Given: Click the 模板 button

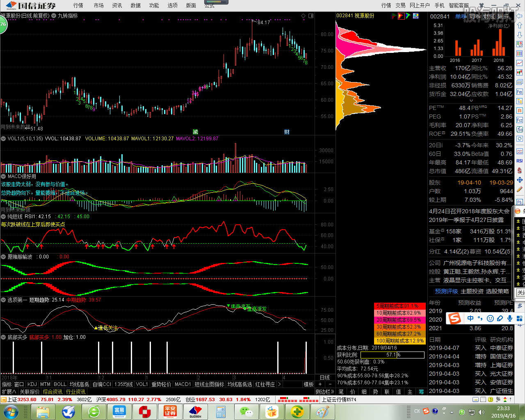Looking at the screenshot, I should click(309, 384).
